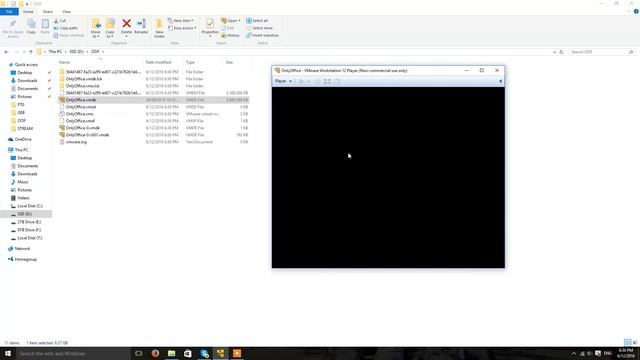Enter full screen mode in VMware Player

pos(327,81)
